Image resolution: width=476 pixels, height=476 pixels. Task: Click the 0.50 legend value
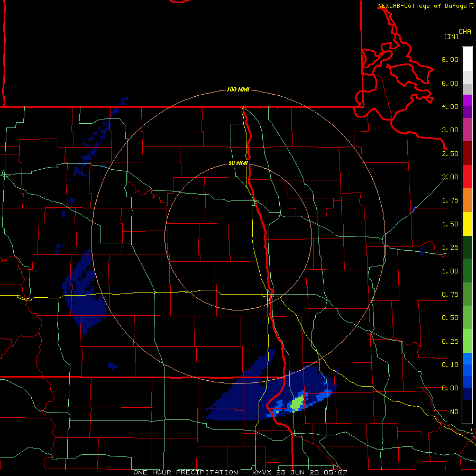450,318
